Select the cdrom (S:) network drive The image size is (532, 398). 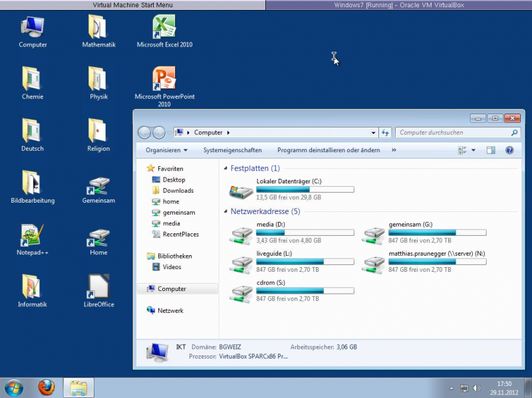(x=292, y=291)
